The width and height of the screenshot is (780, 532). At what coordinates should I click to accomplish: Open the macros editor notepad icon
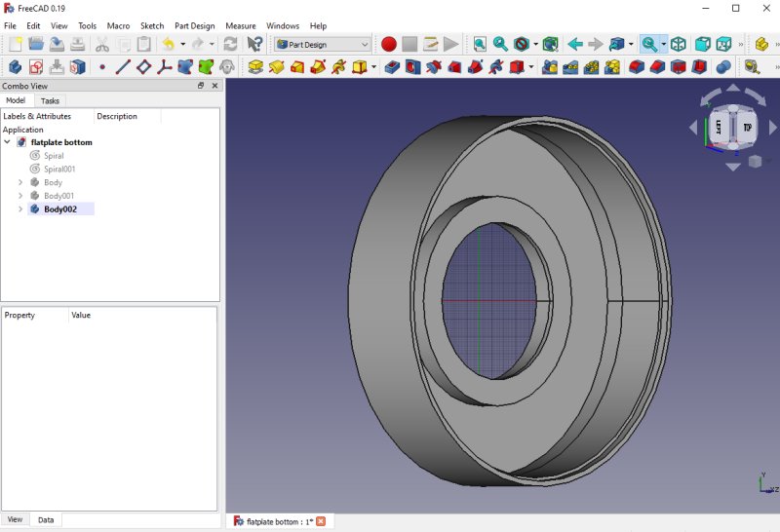tap(430, 44)
